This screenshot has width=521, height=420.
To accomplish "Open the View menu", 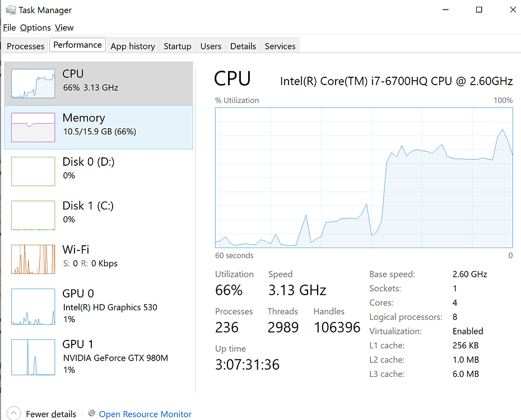I will point(64,27).
